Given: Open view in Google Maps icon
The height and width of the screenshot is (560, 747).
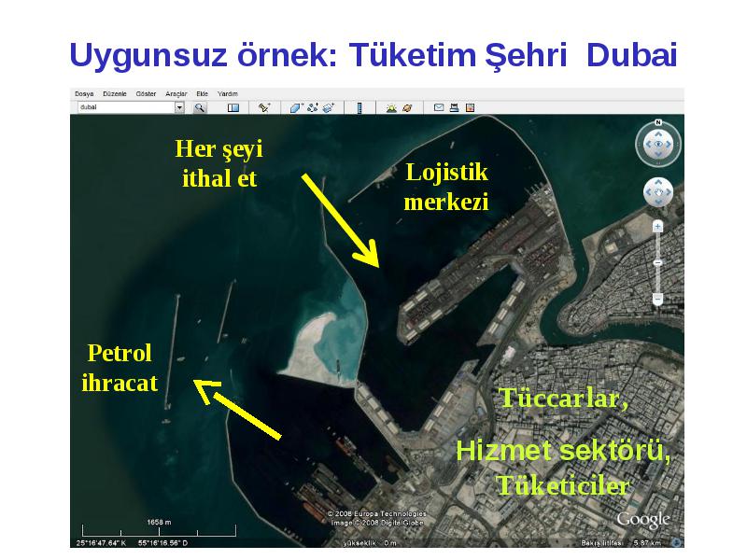Looking at the screenshot, I should [x=471, y=107].
